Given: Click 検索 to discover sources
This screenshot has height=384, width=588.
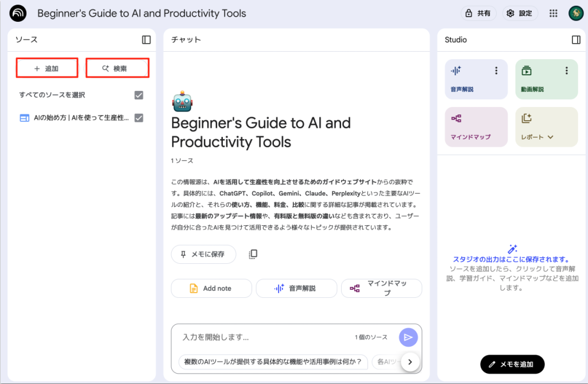Looking at the screenshot, I should click(117, 68).
